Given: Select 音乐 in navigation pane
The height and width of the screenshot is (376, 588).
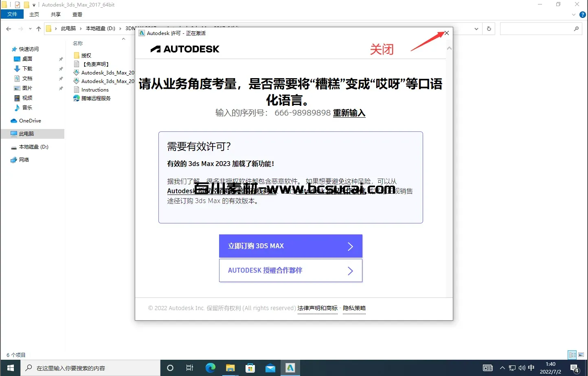Looking at the screenshot, I should 27,107.
